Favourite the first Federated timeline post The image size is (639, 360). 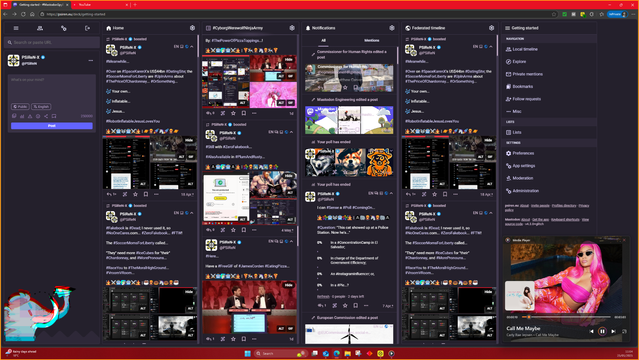click(x=434, y=194)
